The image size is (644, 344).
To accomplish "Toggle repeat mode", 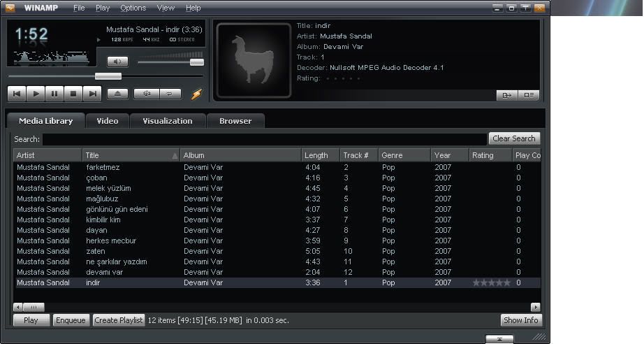I will [170, 94].
